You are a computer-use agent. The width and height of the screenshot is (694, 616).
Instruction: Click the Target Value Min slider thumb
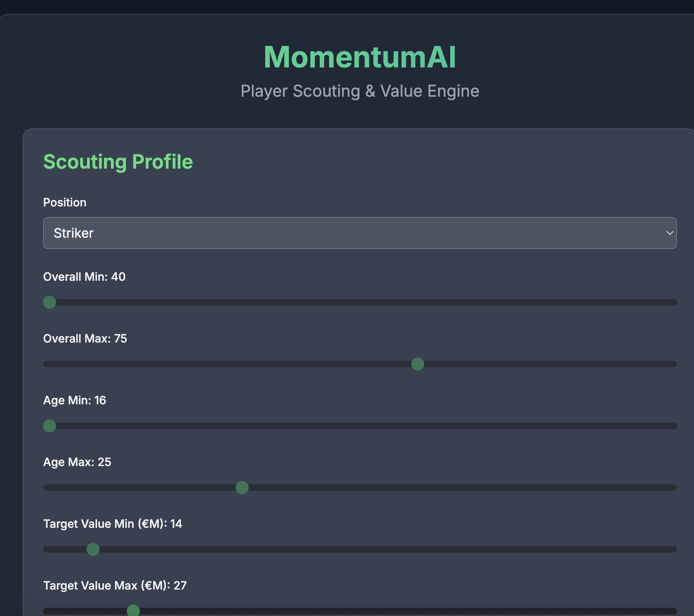(93, 549)
